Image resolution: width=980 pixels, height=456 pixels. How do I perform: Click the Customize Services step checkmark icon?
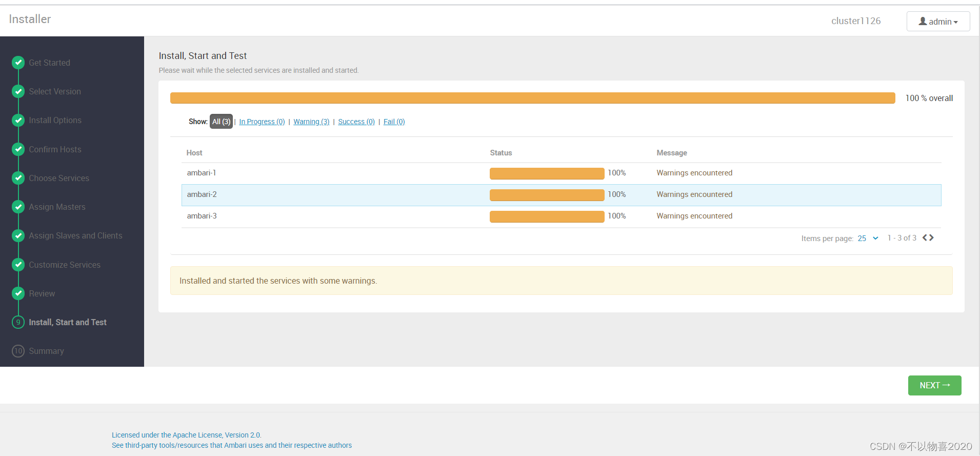pyautogui.click(x=18, y=265)
